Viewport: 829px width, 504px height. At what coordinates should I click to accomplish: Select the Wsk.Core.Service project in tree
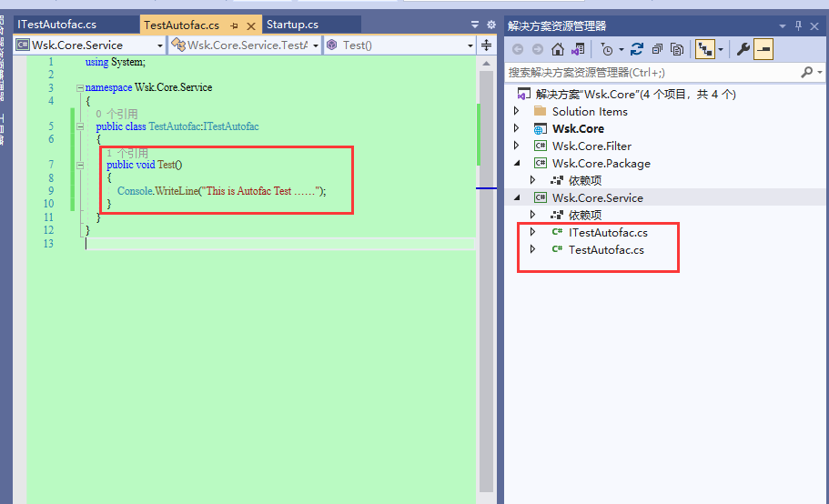point(598,197)
